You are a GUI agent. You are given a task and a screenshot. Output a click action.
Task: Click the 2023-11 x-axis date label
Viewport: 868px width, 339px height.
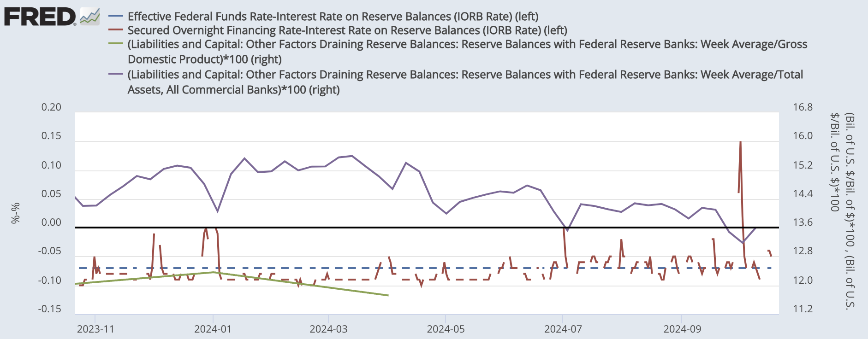95,329
